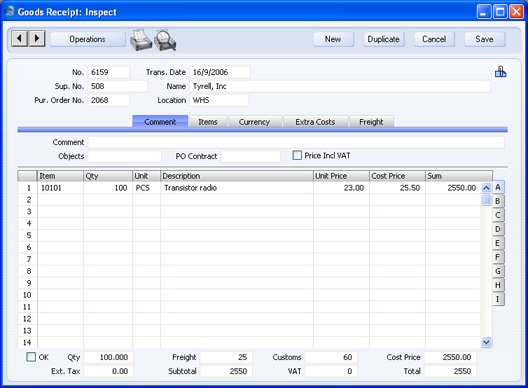528x388 pixels.
Task: Click cost price cell 25.50
Action: (x=397, y=188)
